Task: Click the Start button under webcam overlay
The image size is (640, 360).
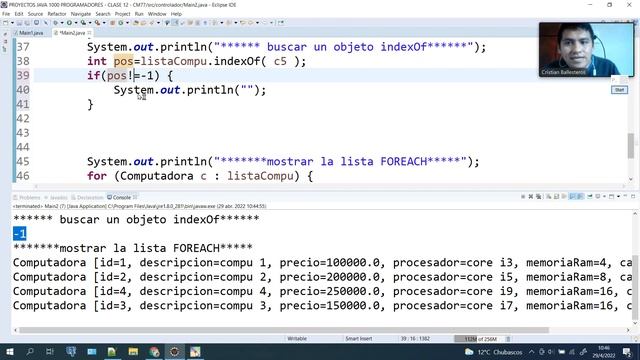Action: tap(619, 90)
